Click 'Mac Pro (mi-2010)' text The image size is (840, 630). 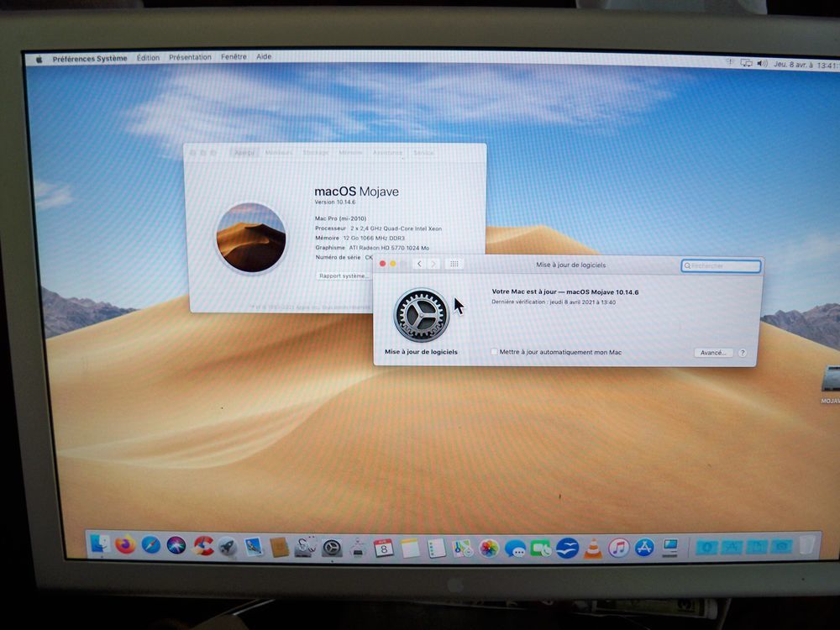click(341, 218)
